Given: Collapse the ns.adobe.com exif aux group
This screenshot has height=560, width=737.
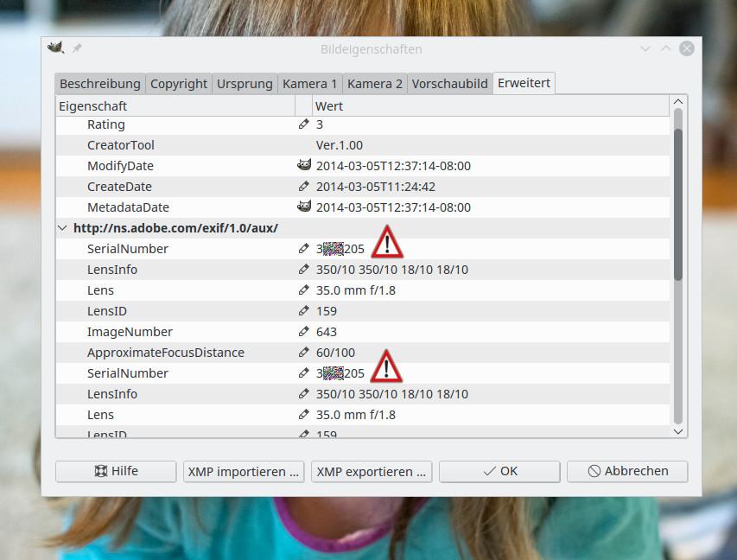Looking at the screenshot, I should (x=62, y=228).
